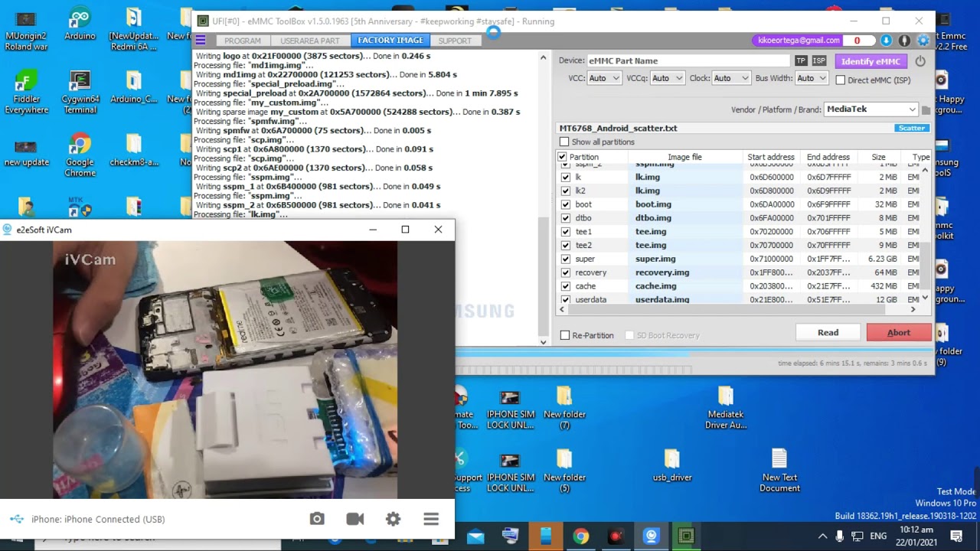Click Chrome icon in taskbar

point(580,536)
